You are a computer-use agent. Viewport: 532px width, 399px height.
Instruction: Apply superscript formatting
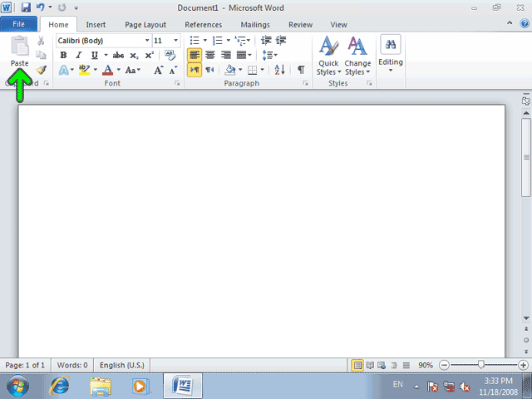point(150,56)
